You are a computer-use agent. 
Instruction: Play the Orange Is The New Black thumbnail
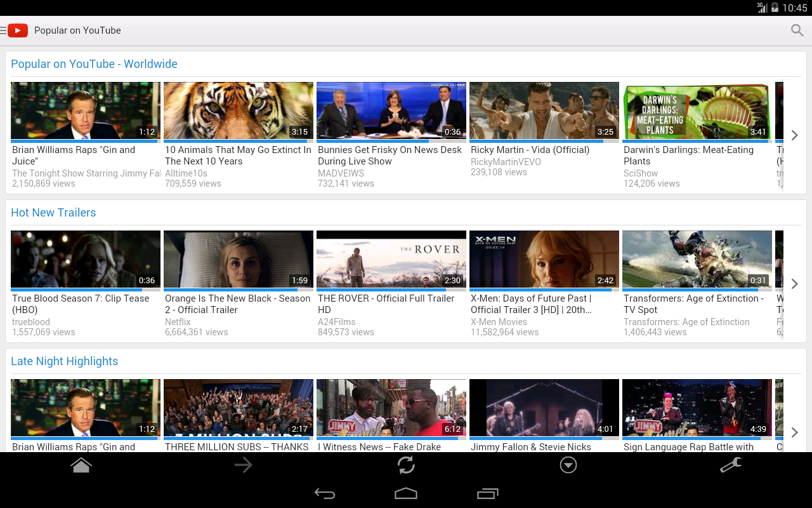(239, 260)
